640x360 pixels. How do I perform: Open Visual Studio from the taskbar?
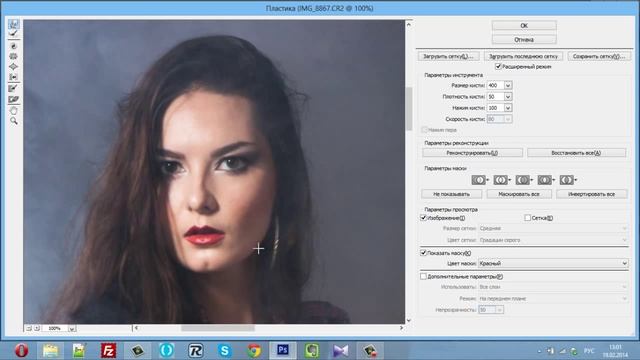341,351
